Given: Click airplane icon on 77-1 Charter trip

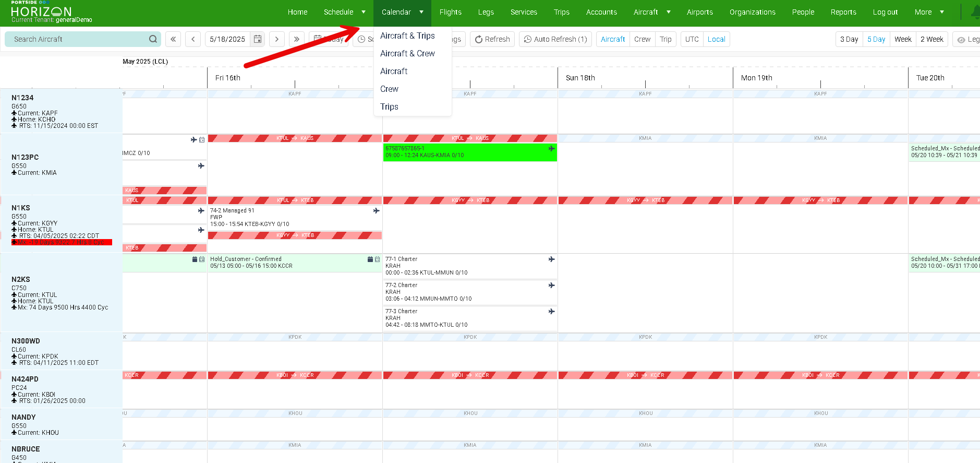Looking at the screenshot, I should [x=551, y=259].
